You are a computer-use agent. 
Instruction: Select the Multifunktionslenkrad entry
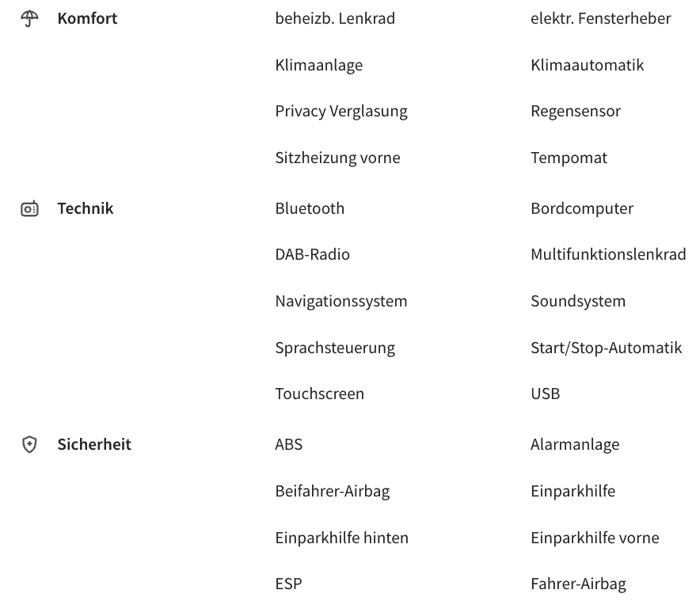pyautogui.click(x=608, y=255)
